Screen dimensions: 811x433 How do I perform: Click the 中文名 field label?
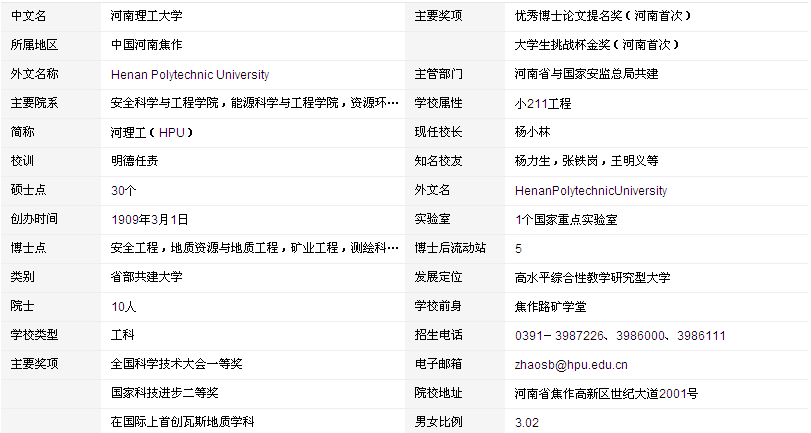[28, 16]
